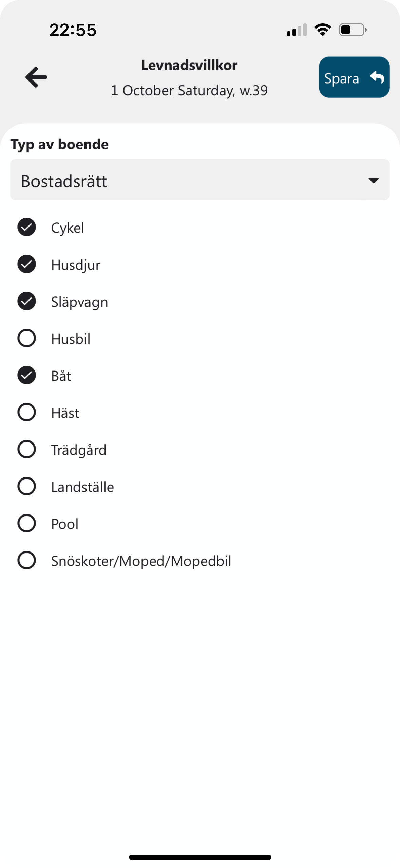400x868 pixels.
Task: Check the Häst option
Action: pyautogui.click(x=26, y=412)
